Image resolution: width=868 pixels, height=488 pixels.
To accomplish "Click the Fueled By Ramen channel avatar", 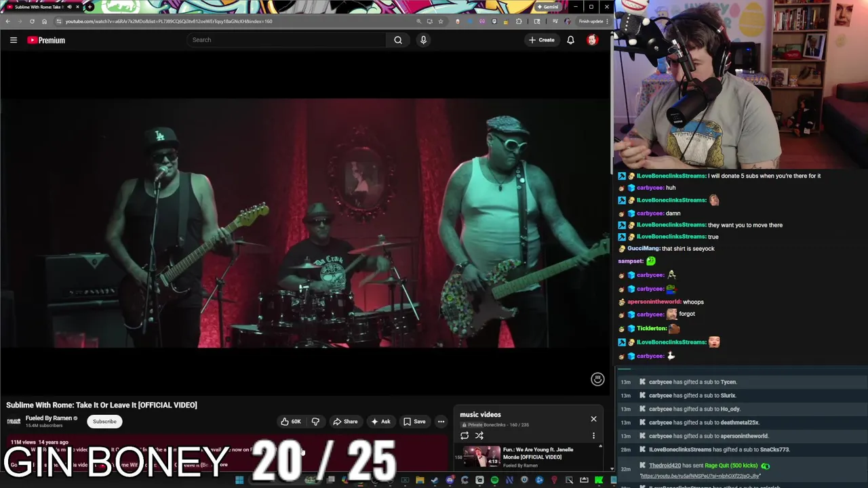I will click(14, 422).
